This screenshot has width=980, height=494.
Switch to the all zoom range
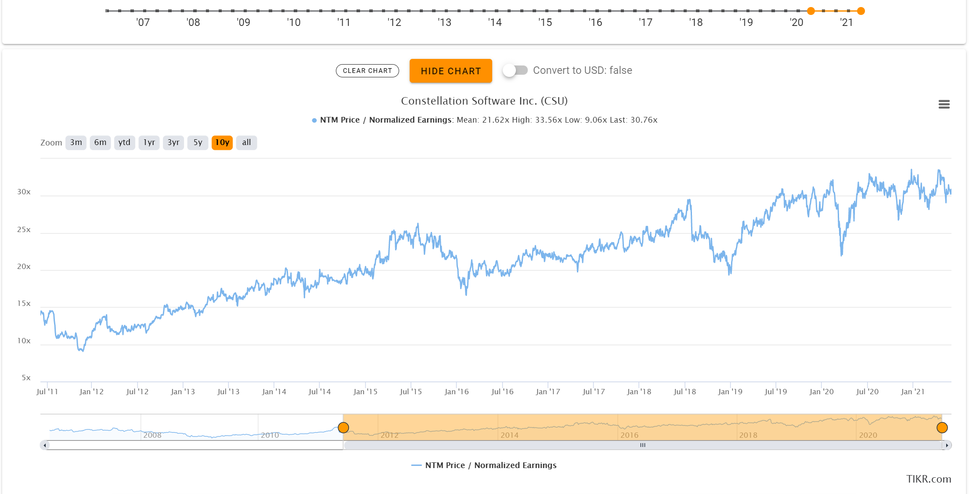click(246, 142)
